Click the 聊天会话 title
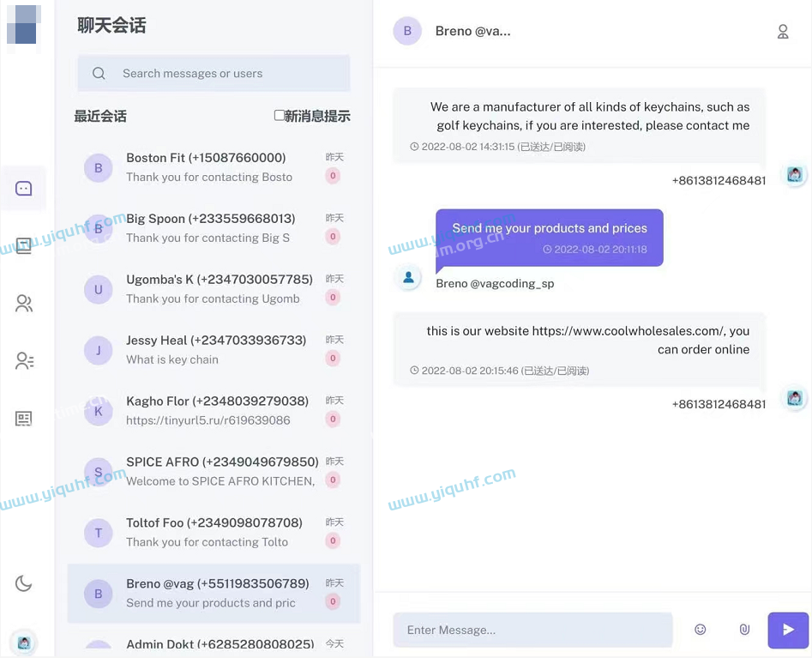The height and width of the screenshot is (658, 812). [x=111, y=25]
